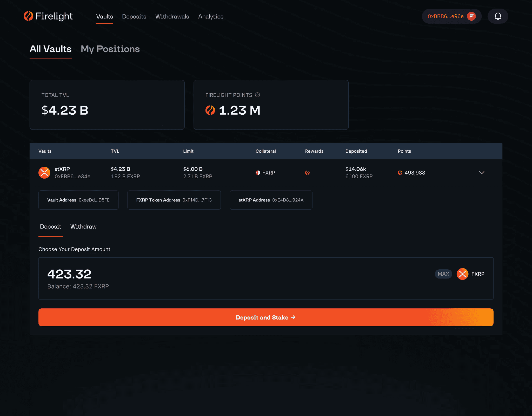This screenshot has height=416, width=532.
Task: Click the Rewards flame icon
Action: [307, 173]
